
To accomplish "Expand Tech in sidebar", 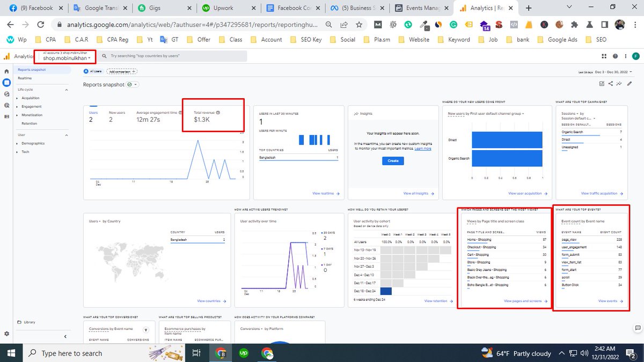I will [18, 152].
